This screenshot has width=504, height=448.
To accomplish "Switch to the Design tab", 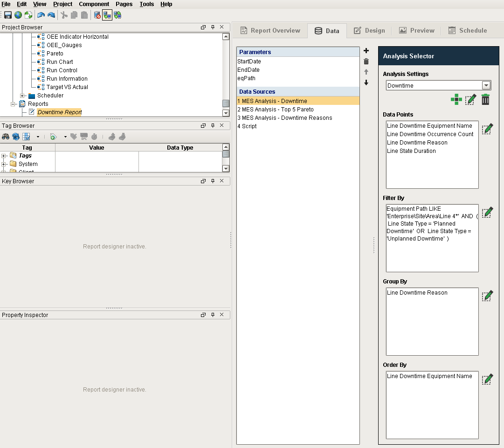I will coord(369,30).
